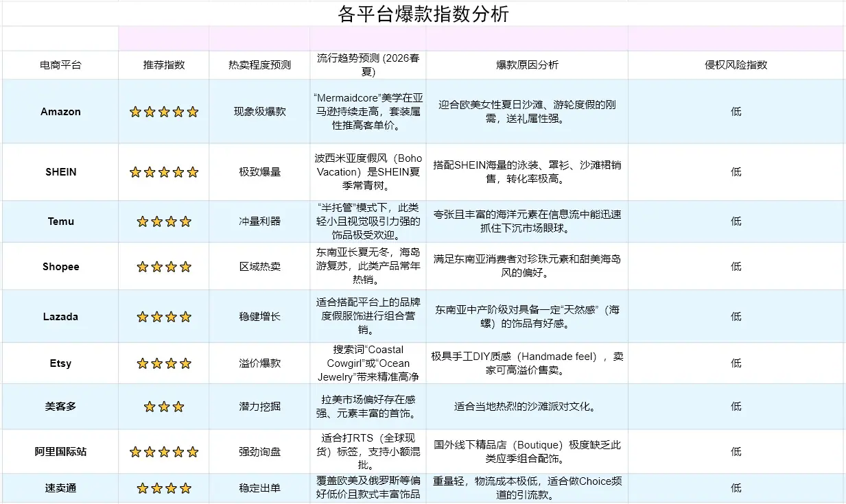Click the 热卖程度预测 column header

[x=259, y=65]
